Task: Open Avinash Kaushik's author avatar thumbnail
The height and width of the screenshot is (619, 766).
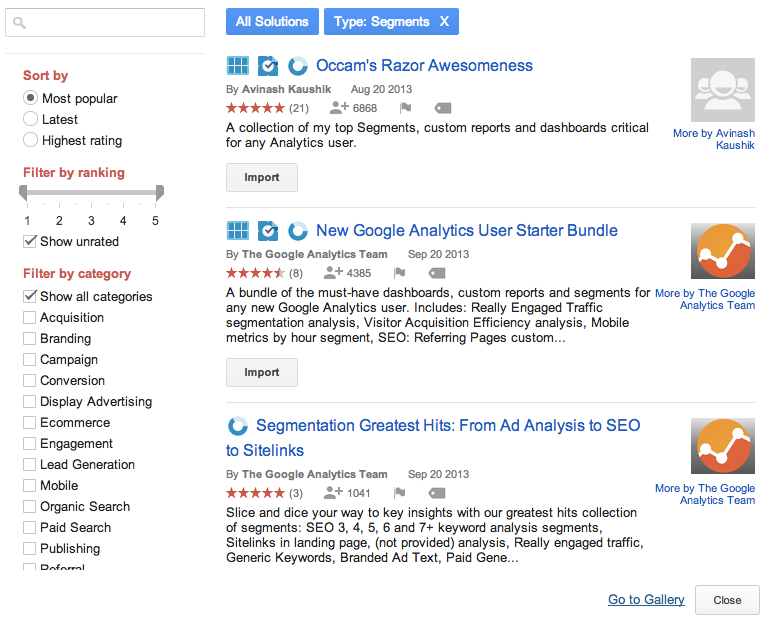Action: tap(723, 90)
